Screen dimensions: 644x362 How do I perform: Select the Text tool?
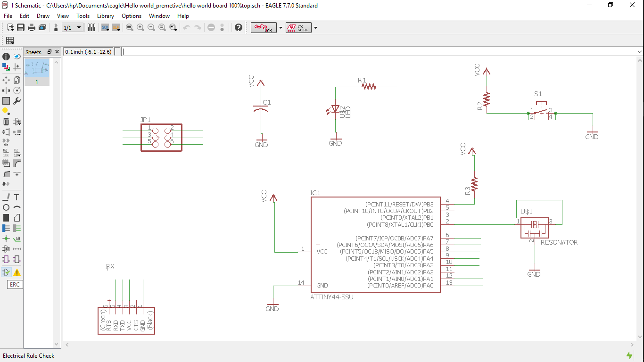point(17,197)
